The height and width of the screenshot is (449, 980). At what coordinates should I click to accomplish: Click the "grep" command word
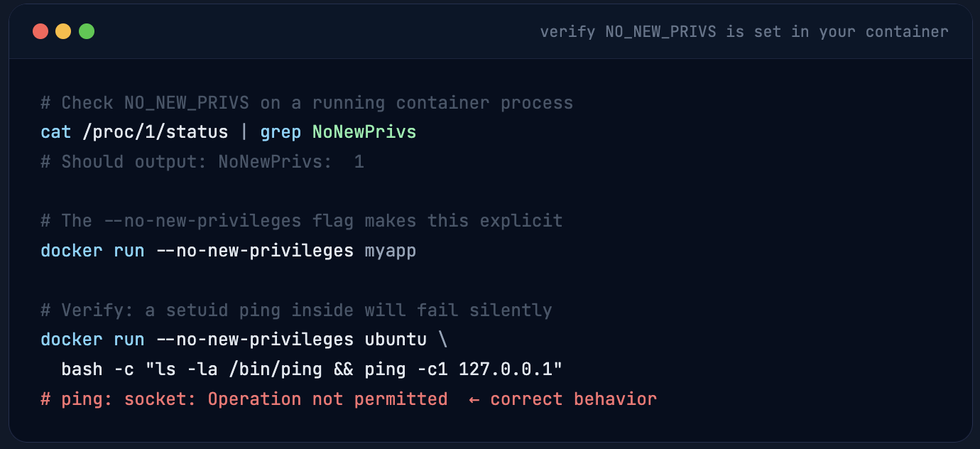click(x=281, y=132)
